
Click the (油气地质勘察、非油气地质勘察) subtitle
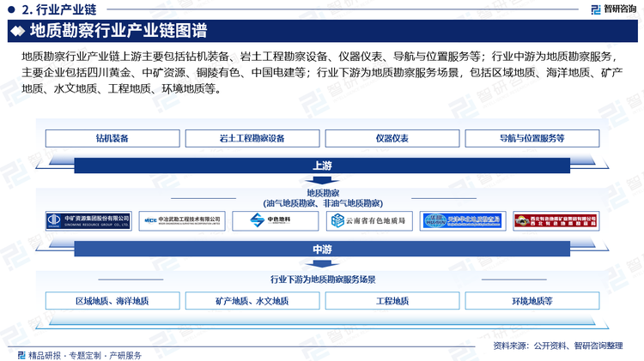tap(323, 203)
